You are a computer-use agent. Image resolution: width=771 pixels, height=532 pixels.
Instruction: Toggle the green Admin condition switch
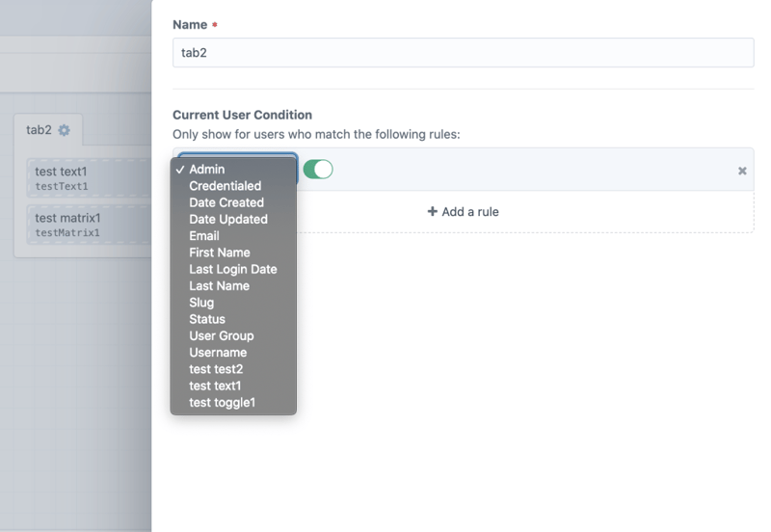[318, 170]
